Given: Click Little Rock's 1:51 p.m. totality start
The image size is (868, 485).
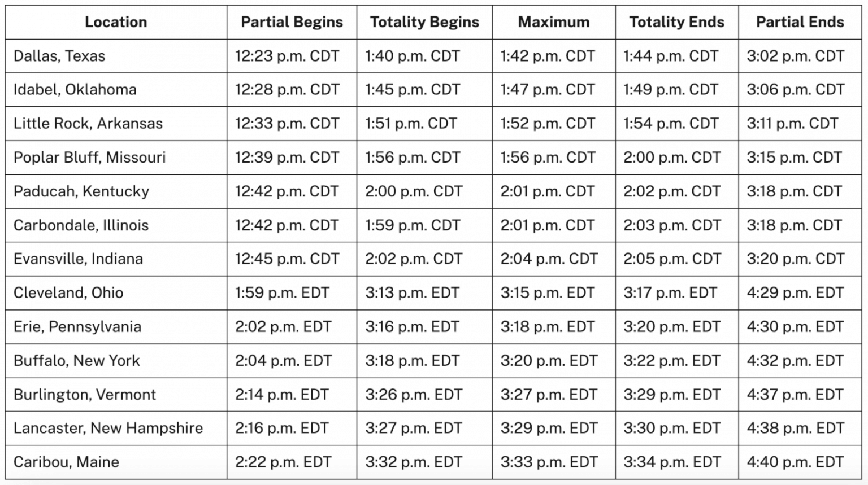Looking at the screenshot, I should [411, 123].
